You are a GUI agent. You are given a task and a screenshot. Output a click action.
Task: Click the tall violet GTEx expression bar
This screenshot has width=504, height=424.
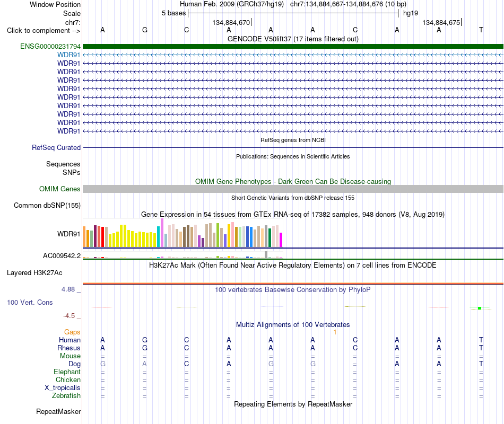click(x=162, y=233)
